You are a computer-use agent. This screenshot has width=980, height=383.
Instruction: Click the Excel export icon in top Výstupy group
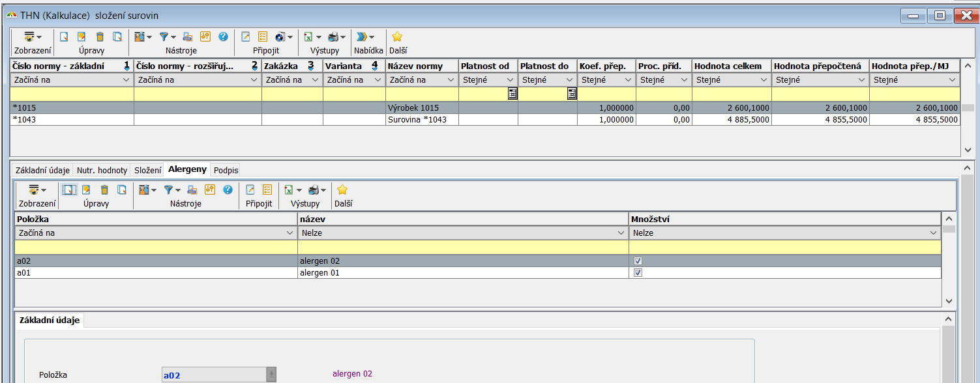click(308, 37)
